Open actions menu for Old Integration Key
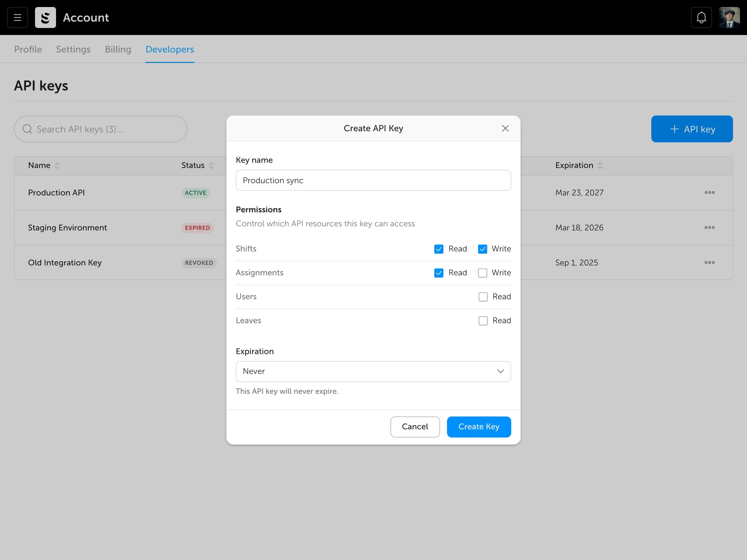747x560 pixels. point(709,262)
